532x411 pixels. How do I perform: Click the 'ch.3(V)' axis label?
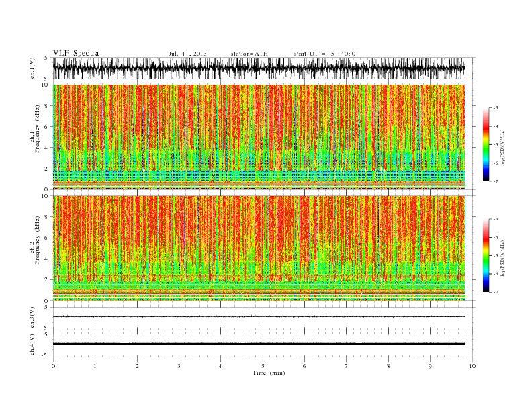pyautogui.click(x=32, y=318)
